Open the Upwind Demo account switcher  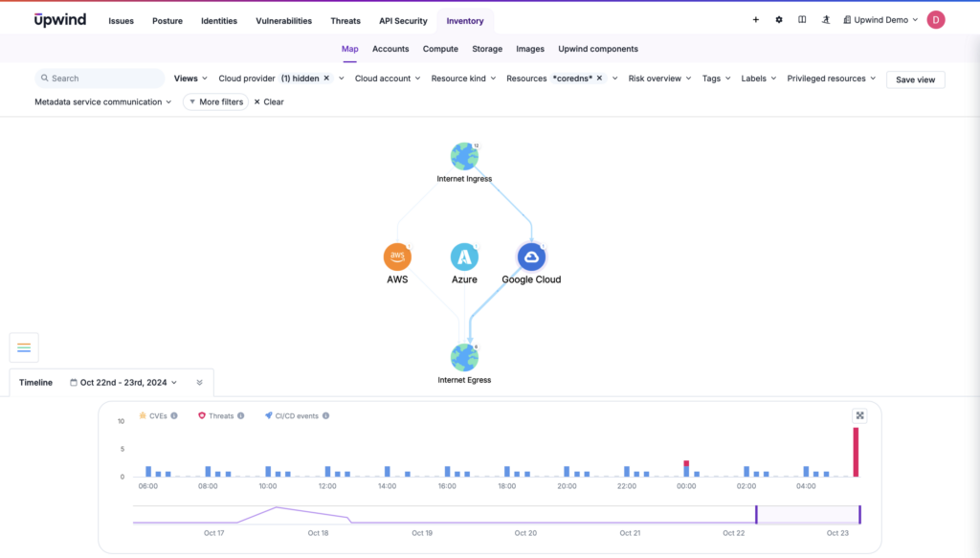coord(878,19)
